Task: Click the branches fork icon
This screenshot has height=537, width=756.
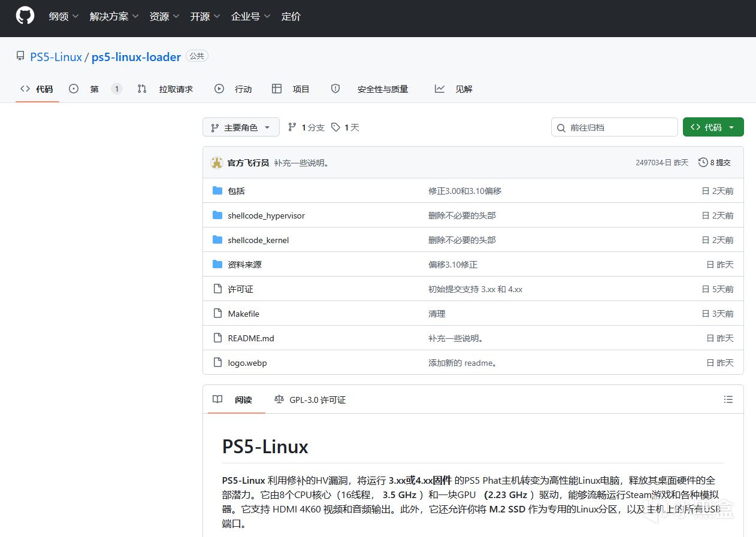Action: 292,127
